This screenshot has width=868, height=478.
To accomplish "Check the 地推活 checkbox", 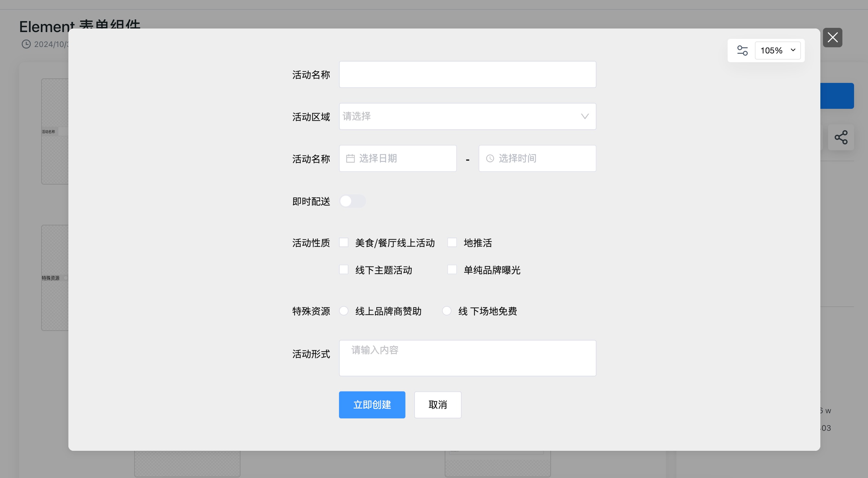I will coord(452,242).
